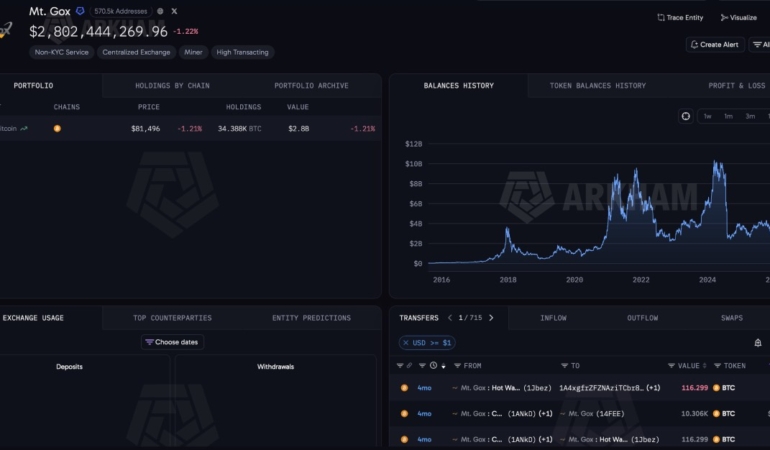Open the Profit & Loss tab
The height and width of the screenshot is (450, 770).
pos(737,85)
